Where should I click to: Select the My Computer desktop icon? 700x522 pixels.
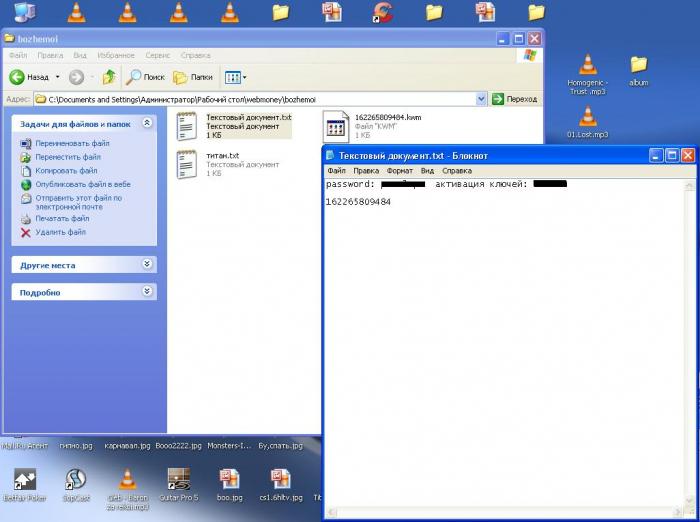[x=25, y=11]
